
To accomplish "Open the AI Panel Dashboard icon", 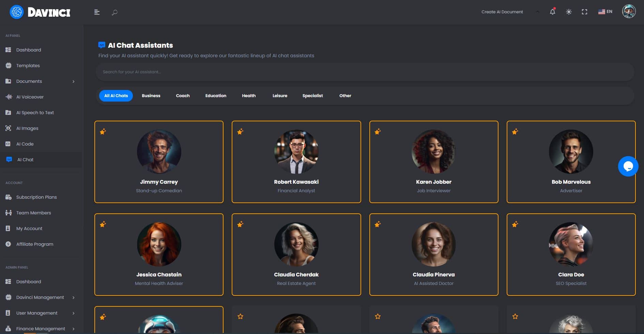I will pos(8,50).
